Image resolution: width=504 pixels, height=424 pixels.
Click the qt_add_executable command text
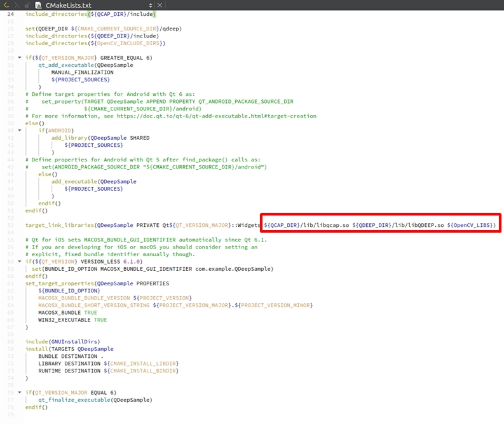66,65
